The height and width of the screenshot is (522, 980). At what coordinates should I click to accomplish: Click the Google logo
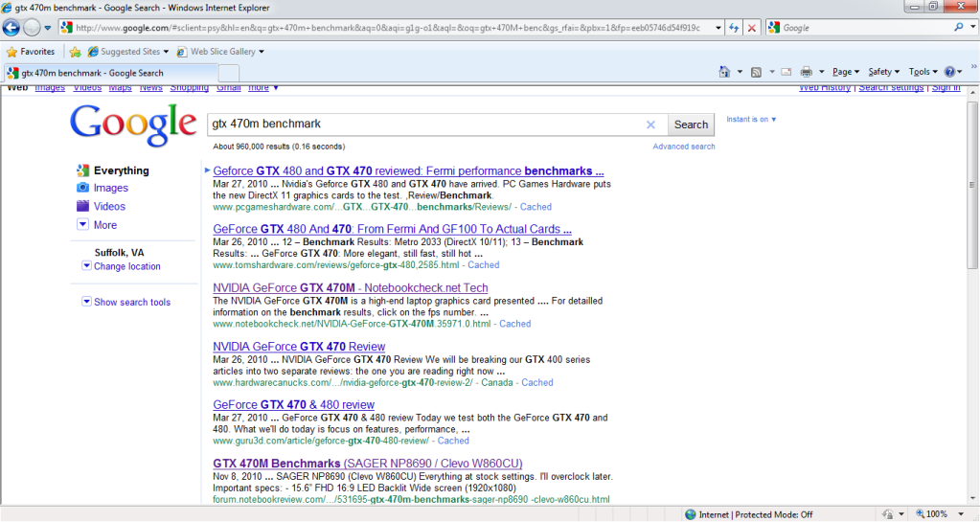[x=133, y=125]
